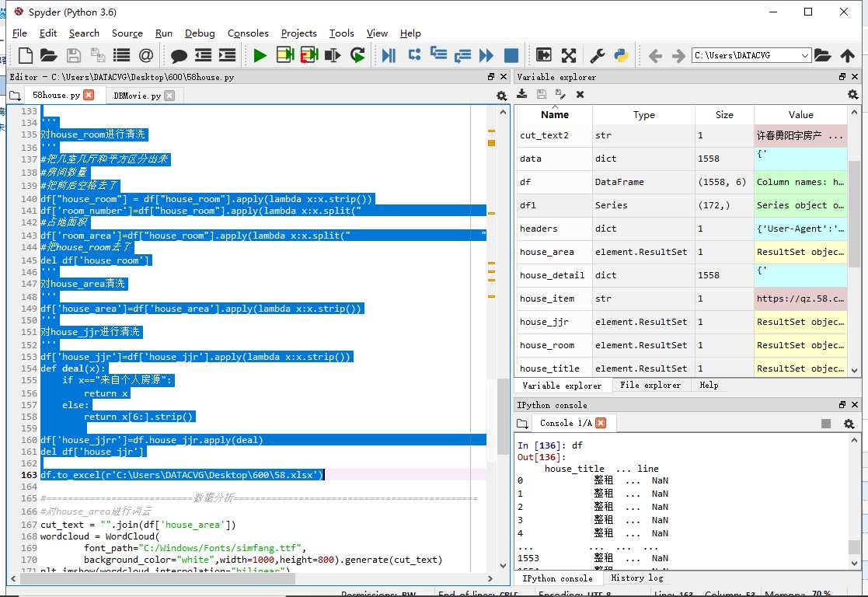
Task: Open Preferences via the wrench icon
Action: [598, 55]
